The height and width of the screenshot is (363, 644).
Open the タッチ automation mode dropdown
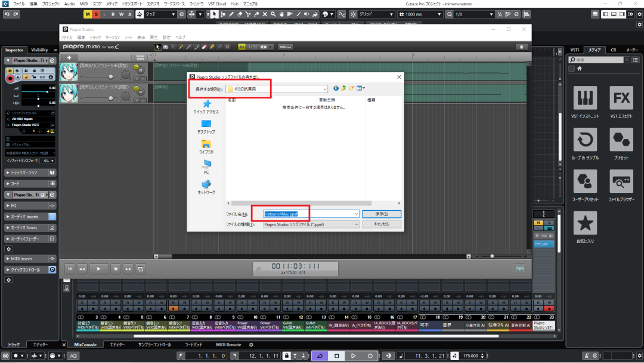point(160,14)
